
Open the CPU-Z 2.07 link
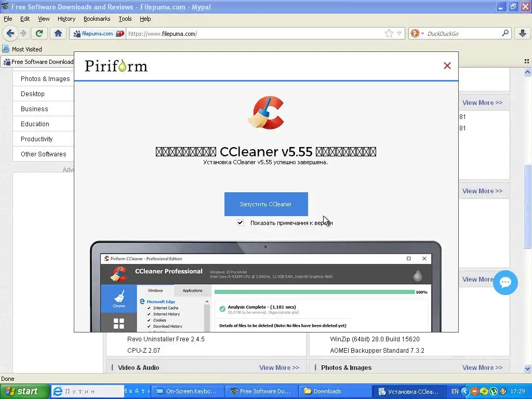tap(143, 351)
